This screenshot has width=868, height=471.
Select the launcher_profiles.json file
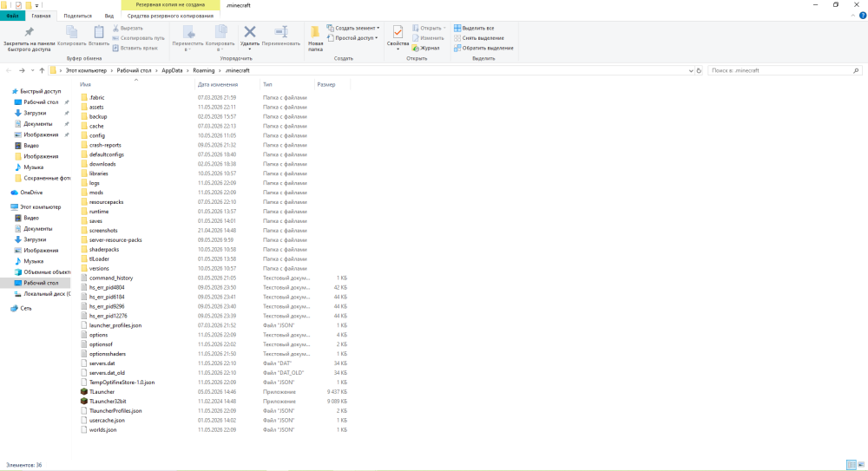115,325
